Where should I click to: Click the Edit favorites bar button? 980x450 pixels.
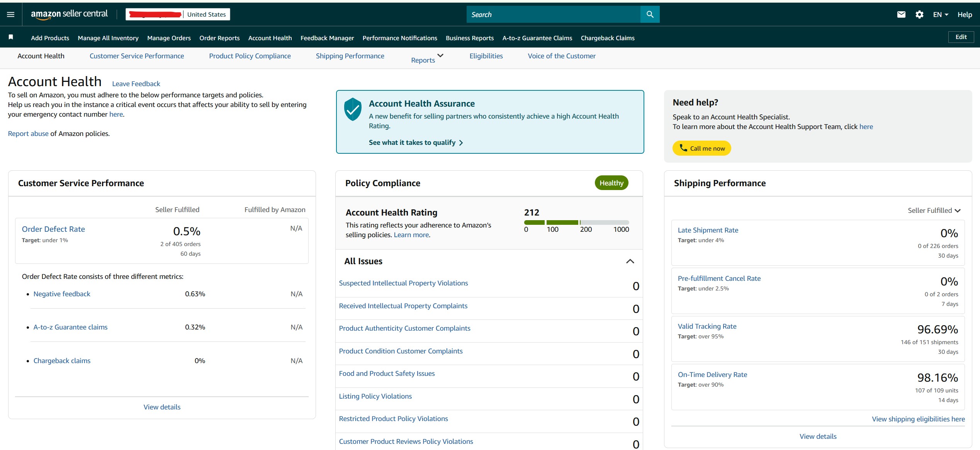[x=961, y=37]
